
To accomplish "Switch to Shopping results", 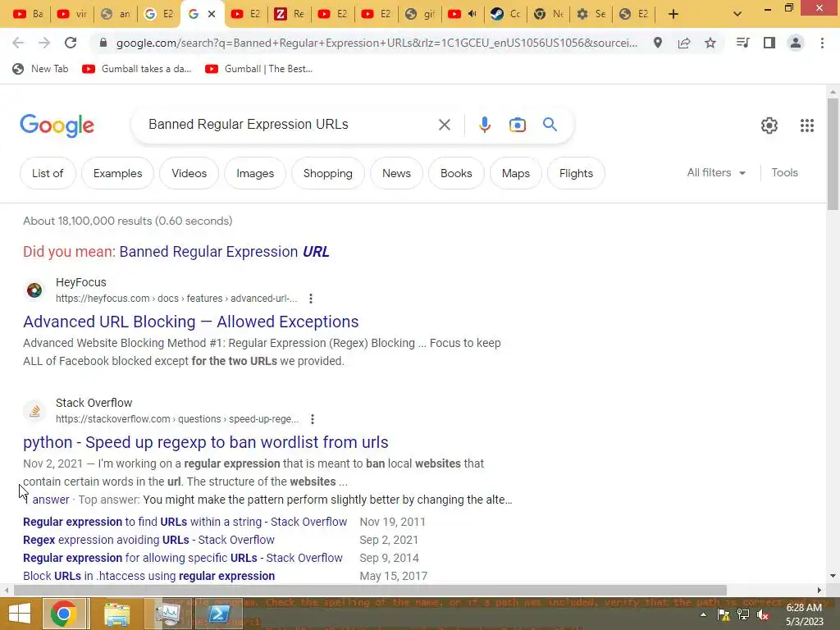I will [328, 173].
